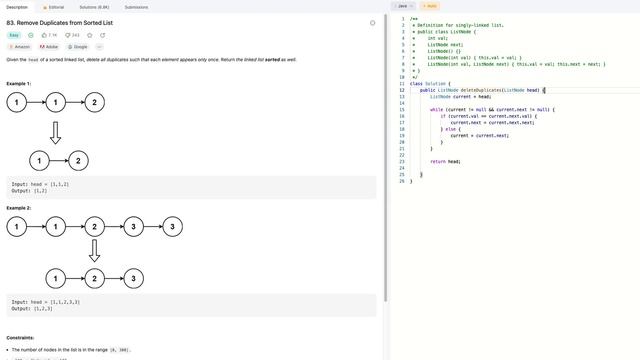Click the lock icon on Editorial tab
The width and height of the screenshot is (640, 360).
coord(45,7)
